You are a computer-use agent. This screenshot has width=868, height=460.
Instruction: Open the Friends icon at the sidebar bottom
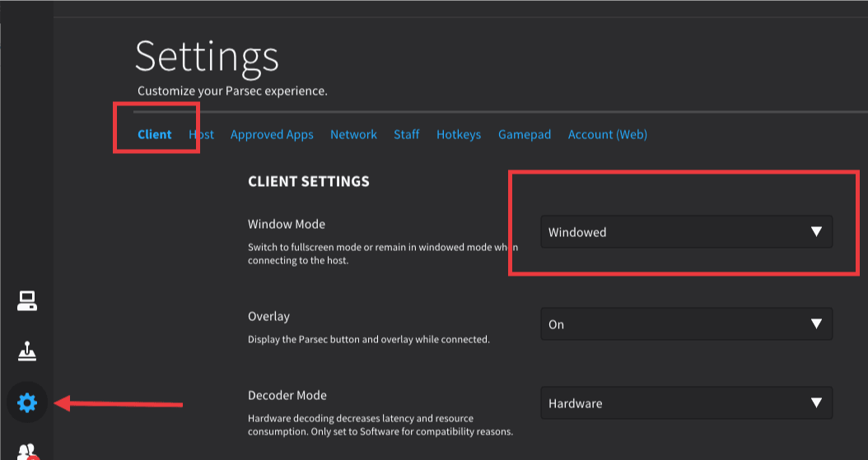pos(27,451)
